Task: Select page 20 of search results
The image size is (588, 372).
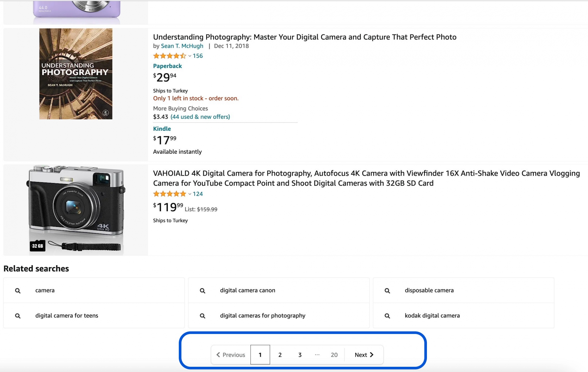Action: (334, 355)
